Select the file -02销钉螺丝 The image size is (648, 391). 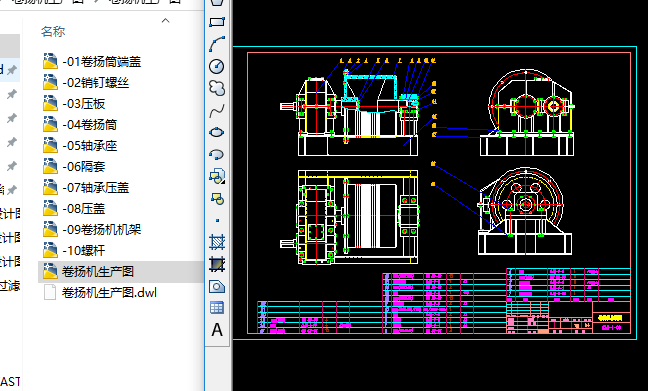[x=86, y=83]
